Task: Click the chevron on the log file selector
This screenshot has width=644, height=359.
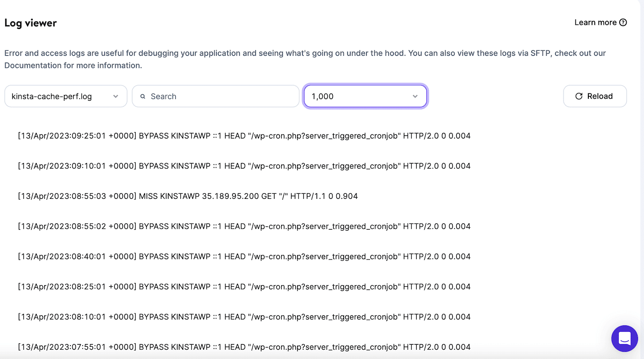Action: (x=115, y=96)
